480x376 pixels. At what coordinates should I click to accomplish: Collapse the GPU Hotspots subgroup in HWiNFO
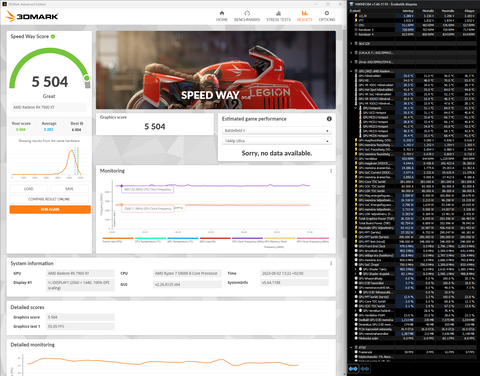click(355, 108)
